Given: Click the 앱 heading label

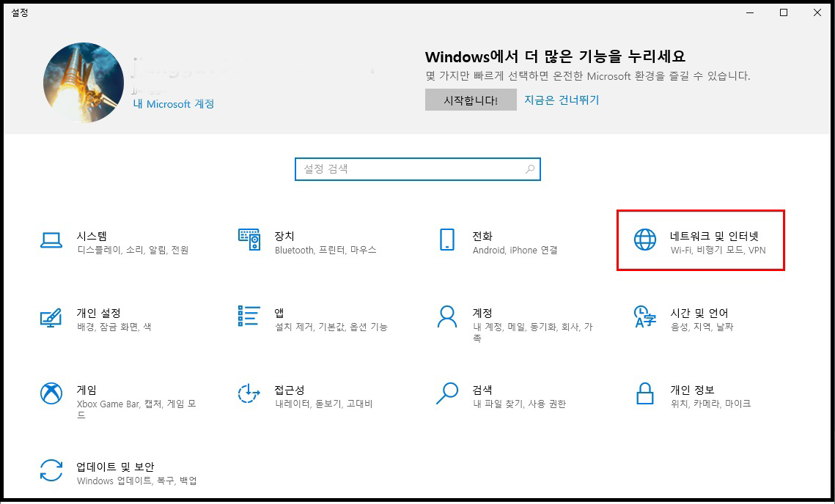Looking at the screenshot, I should 279,313.
